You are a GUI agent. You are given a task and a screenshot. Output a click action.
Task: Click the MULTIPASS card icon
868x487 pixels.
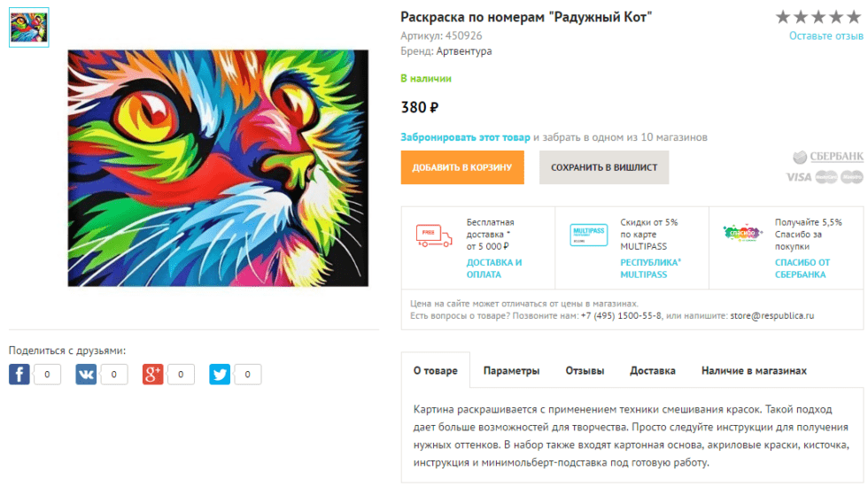click(x=588, y=236)
